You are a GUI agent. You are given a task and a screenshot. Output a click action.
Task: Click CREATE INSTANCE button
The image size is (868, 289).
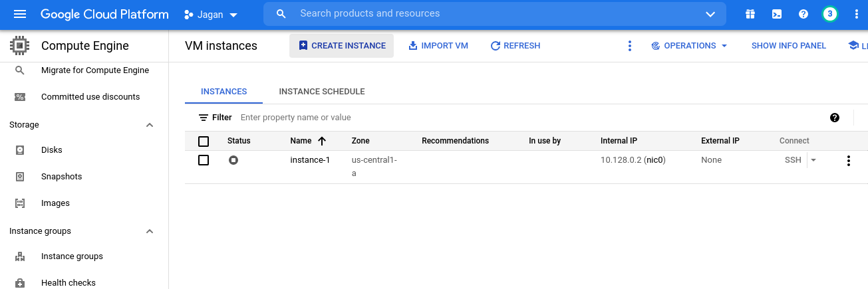tap(341, 46)
